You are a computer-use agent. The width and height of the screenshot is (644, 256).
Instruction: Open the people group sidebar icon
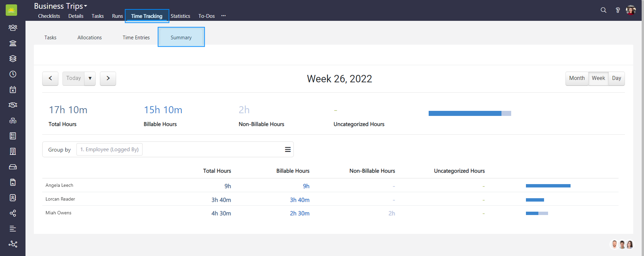(13, 28)
